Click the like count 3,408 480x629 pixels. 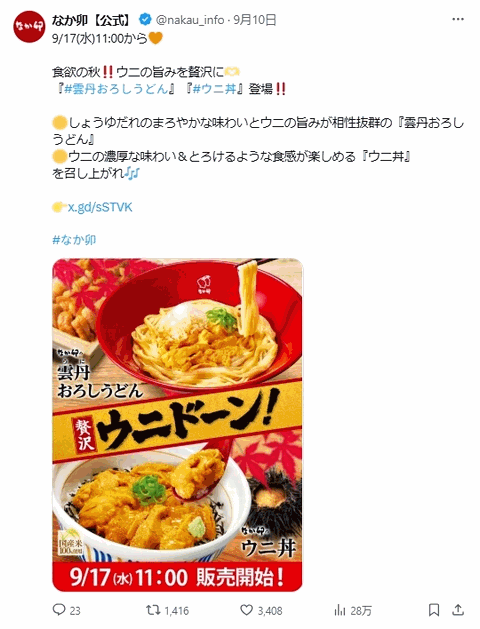(270, 611)
